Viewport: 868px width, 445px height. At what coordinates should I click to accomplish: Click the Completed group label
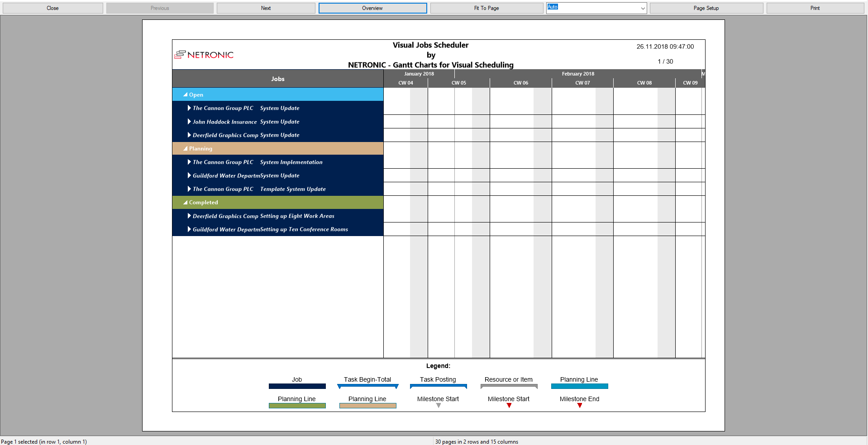(x=203, y=202)
